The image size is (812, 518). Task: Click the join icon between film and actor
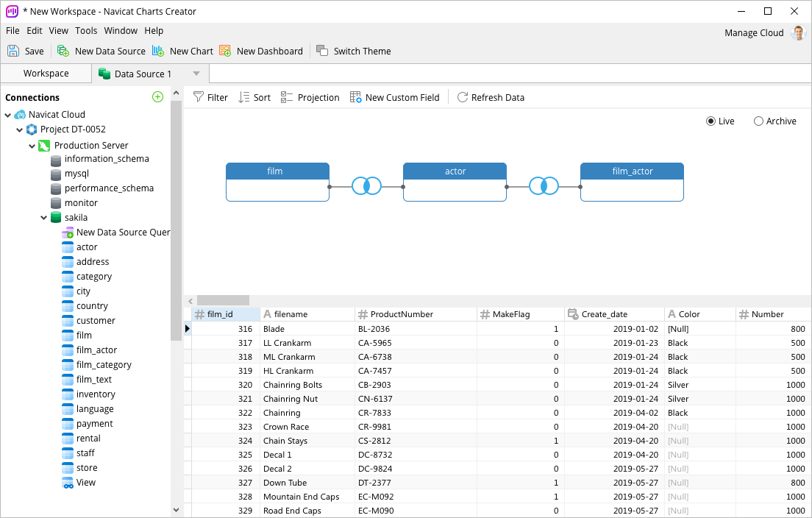coord(366,186)
